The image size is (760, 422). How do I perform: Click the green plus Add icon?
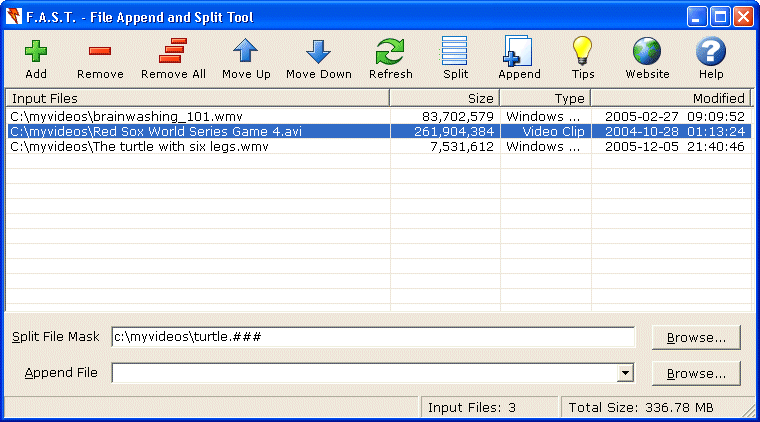[36, 52]
